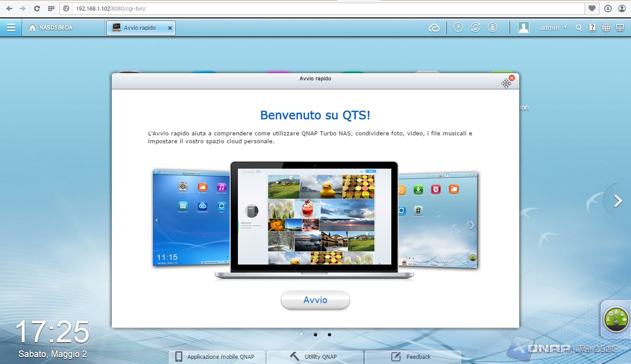Select the first desktop page dot
631x364 pixels.
click(301, 334)
